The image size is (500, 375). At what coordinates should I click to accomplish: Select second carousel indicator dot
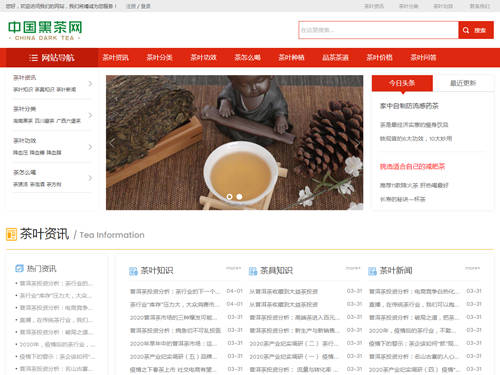[x=239, y=197]
